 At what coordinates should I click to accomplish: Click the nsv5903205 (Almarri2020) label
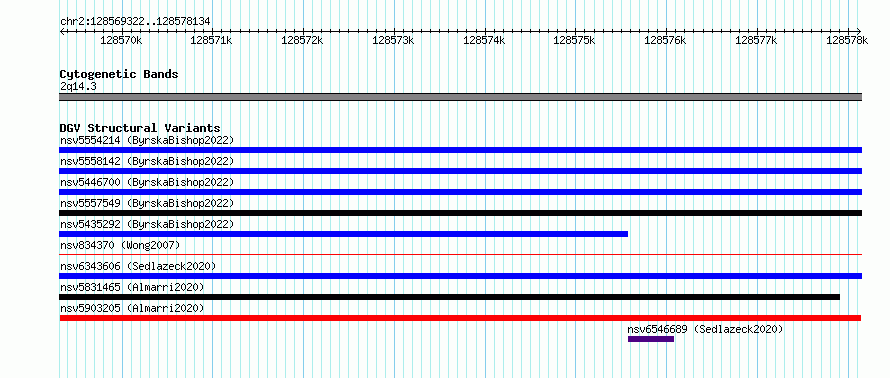[132, 308]
